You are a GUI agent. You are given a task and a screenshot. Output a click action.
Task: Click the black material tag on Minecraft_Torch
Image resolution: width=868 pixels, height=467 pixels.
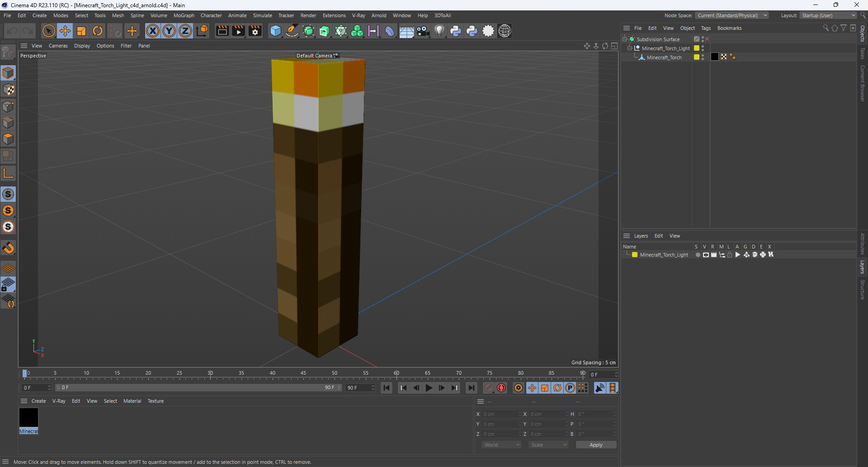[715, 57]
